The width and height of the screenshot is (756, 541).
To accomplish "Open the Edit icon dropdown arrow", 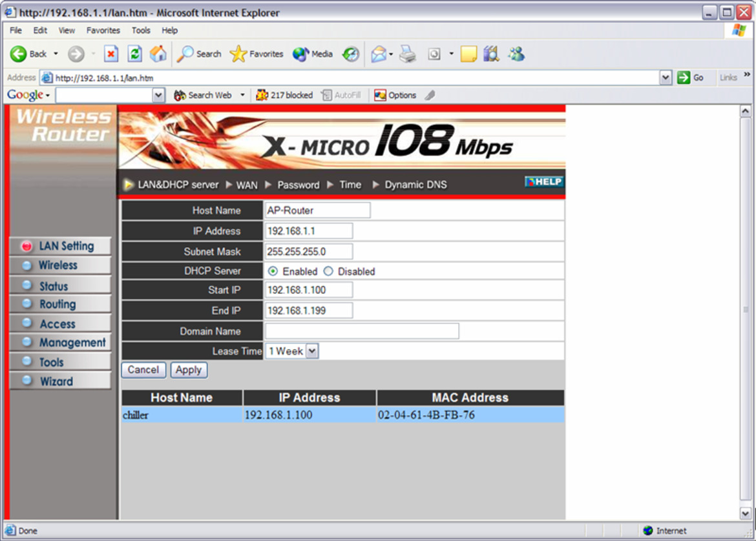I will point(451,54).
